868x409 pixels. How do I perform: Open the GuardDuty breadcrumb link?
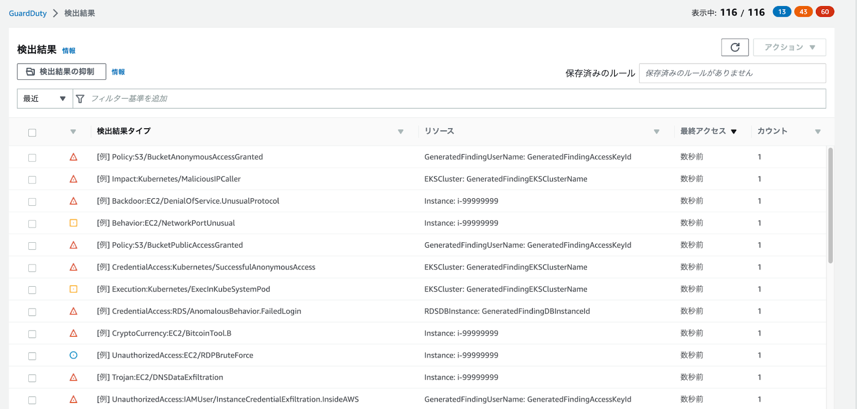click(28, 13)
